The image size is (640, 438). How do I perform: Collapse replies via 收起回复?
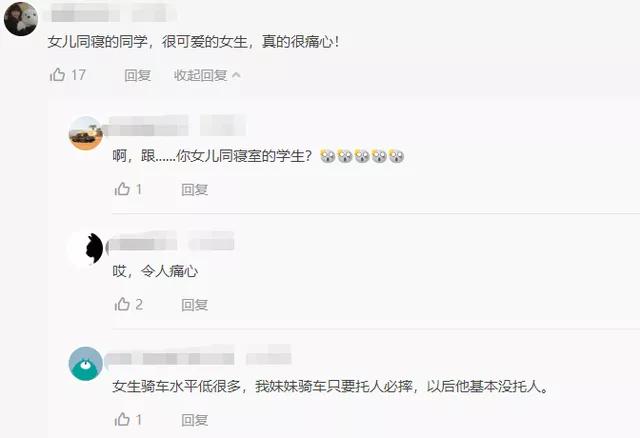(x=200, y=75)
